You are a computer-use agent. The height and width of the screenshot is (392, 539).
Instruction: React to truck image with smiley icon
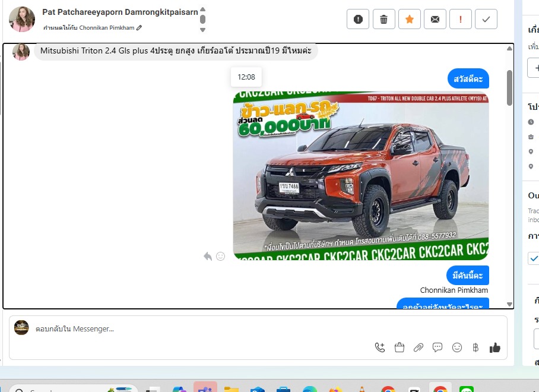pos(221,256)
